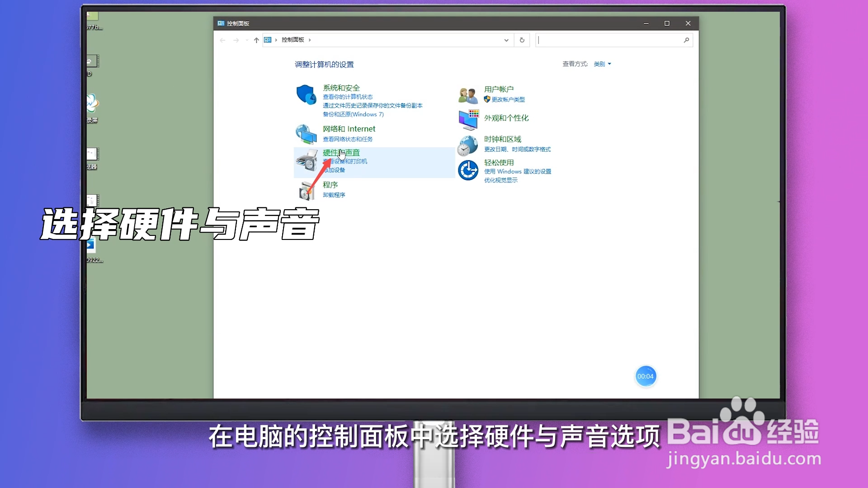This screenshot has height=488, width=868.
Task: Open the 网络和Internet category icon
Action: tap(306, 134)
